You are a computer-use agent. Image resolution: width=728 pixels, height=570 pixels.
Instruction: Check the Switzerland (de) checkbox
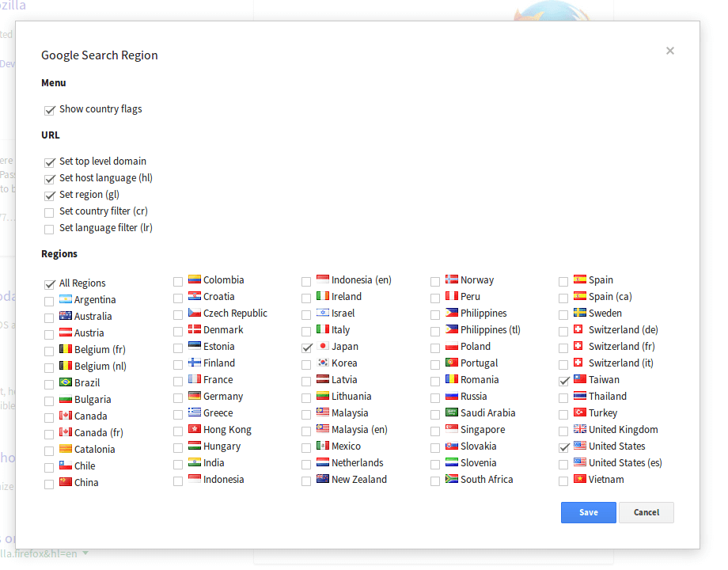pos(563,331)
